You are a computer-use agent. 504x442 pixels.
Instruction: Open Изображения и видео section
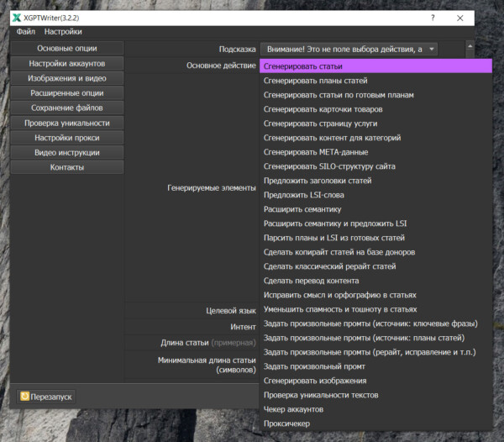point(67,78)
